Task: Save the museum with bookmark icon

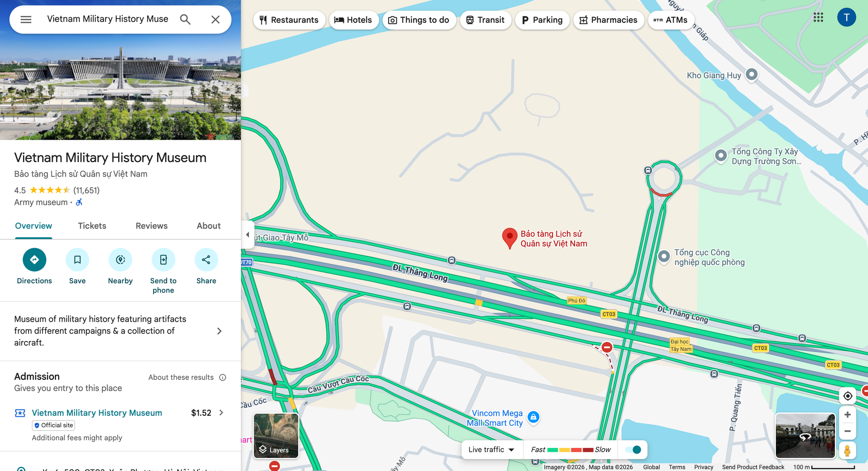Action: pos(77,260)
